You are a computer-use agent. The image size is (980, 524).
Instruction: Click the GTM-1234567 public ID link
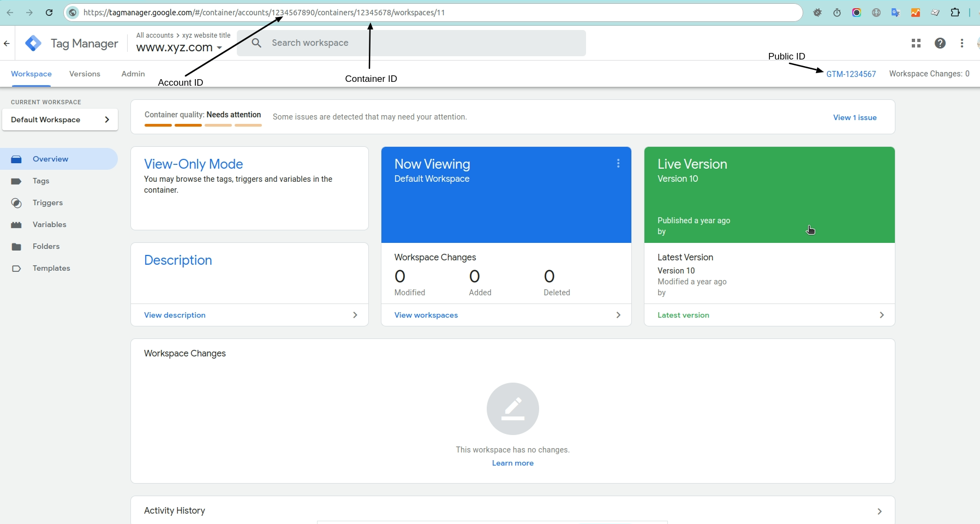(x=851, y=74)
